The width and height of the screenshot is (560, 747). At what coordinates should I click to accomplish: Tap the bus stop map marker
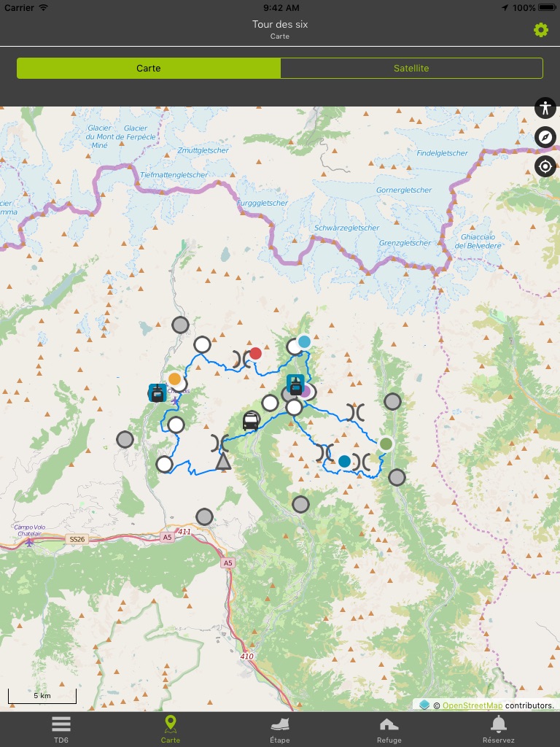pos(251,421)
